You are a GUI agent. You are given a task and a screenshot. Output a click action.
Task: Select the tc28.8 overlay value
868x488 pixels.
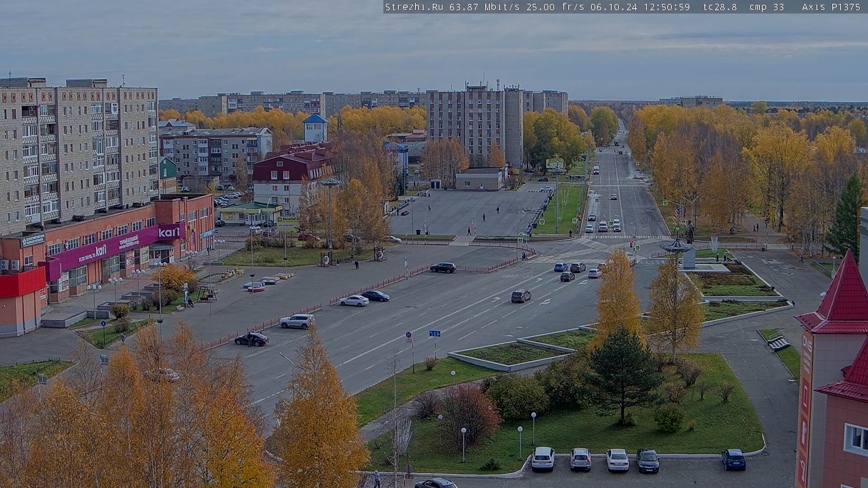[720, 7]
